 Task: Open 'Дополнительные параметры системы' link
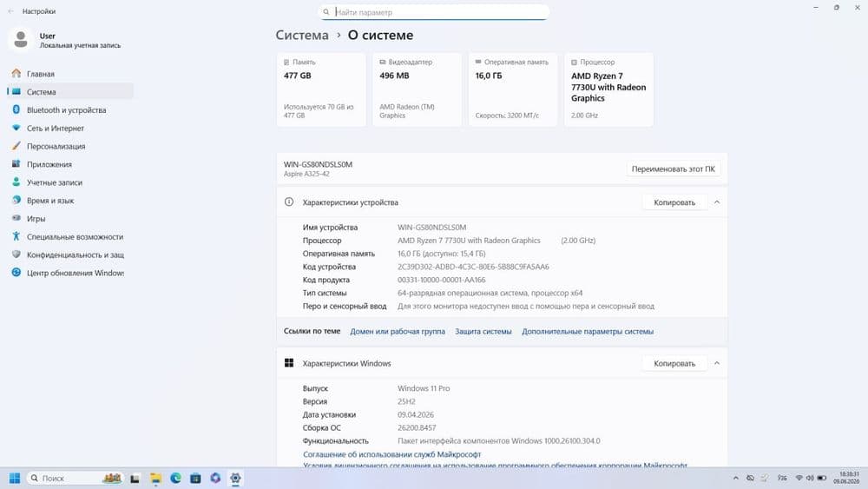point(588,331)
